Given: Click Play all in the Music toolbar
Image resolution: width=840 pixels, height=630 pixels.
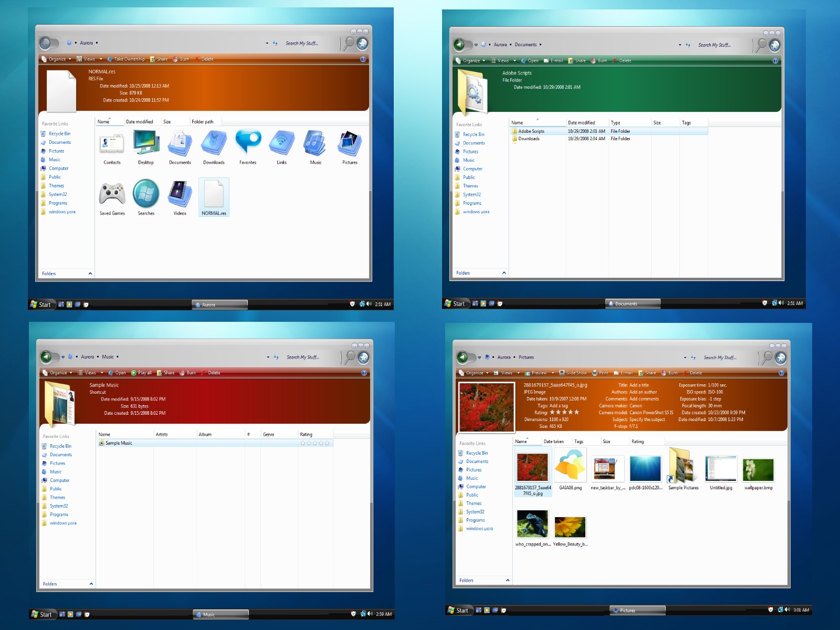Looking at the screenshot, I should click(x=141, y=373).
